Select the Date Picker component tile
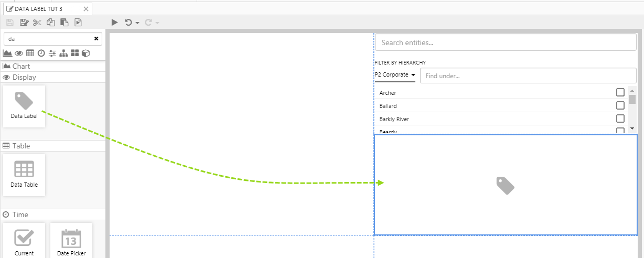Viewport: 644px width, 258px height. pyautogui.click(x=71, y=240)
